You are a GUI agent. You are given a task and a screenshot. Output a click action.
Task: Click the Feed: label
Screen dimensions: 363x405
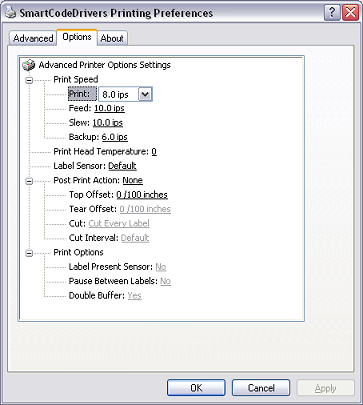[x=80, y=108]
